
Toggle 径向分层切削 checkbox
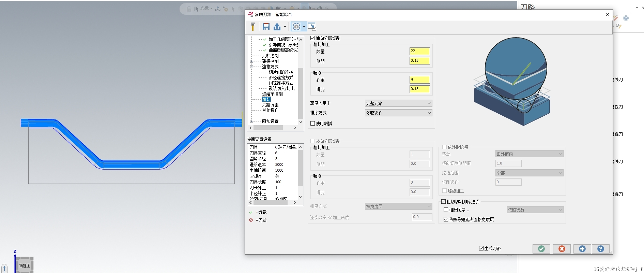[x=312, y=141]
